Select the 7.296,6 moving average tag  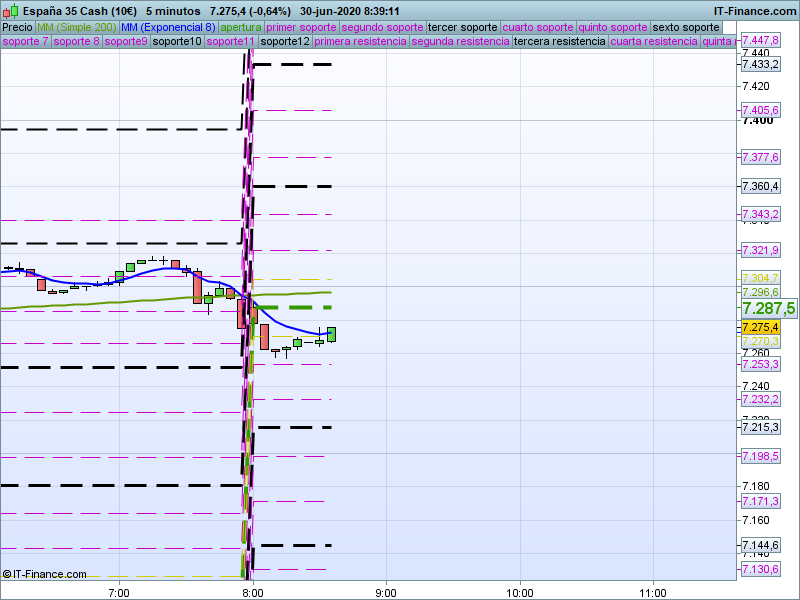pyautogui.click(x=760, y=292)
